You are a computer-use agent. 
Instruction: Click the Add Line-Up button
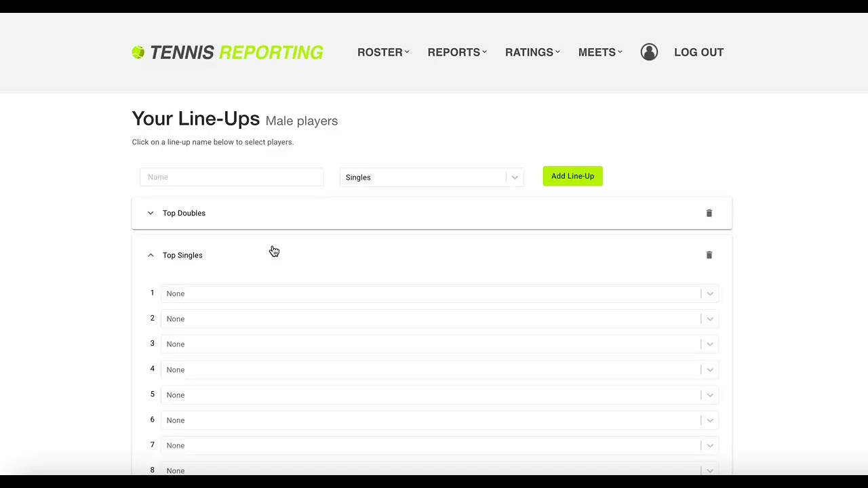572,176
